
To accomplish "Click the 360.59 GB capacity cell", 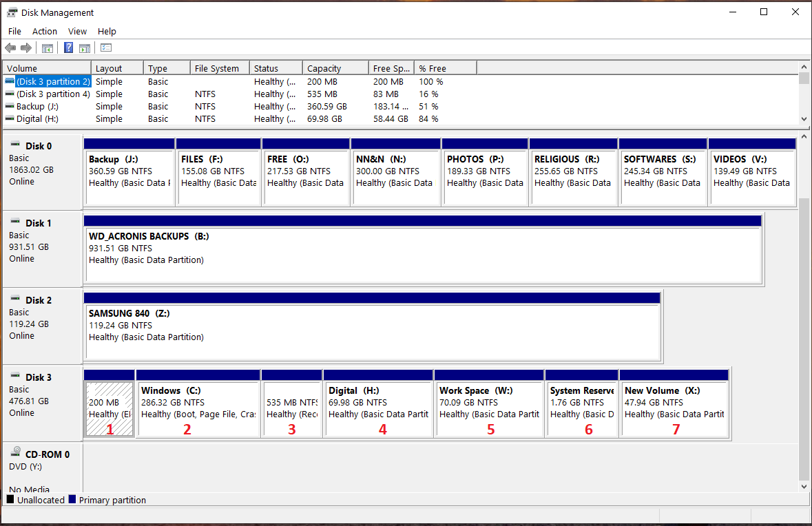I will click(x=326, y=106).
